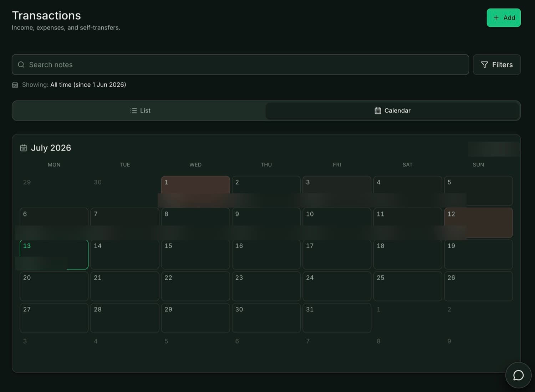The image size is (535, 392).
Task: Select July 25 calendar day
Action: point(408,286)
